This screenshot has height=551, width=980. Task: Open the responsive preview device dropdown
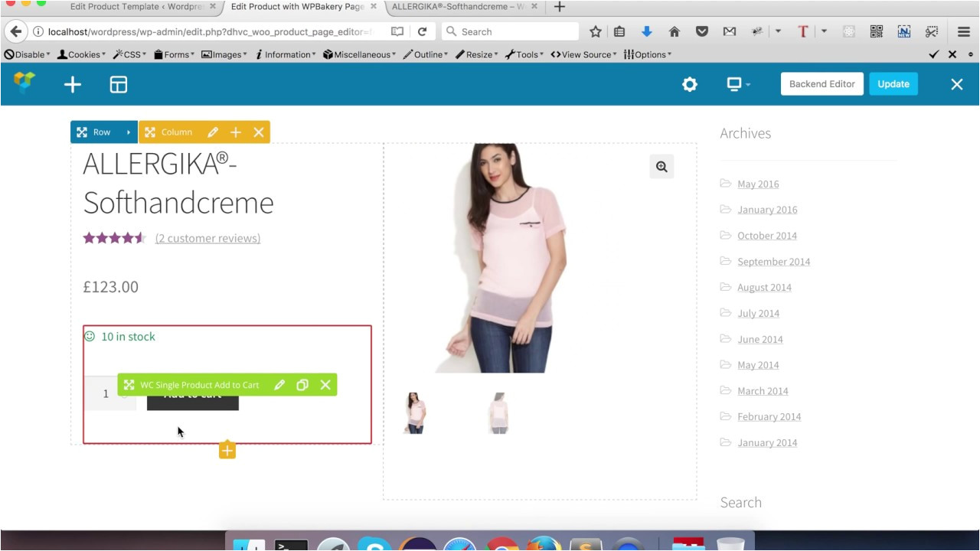click(x=738, y=84)
